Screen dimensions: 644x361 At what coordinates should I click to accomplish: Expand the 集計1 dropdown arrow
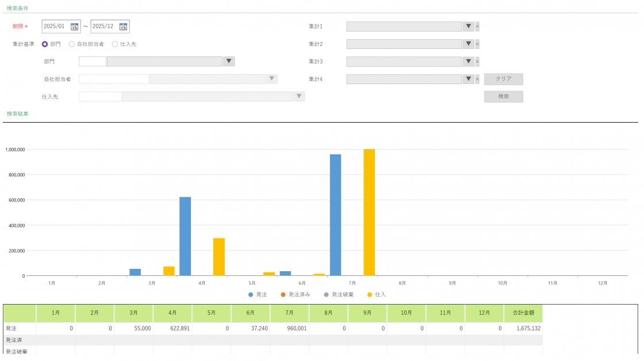pyautogui.click(x=468, y=26)
